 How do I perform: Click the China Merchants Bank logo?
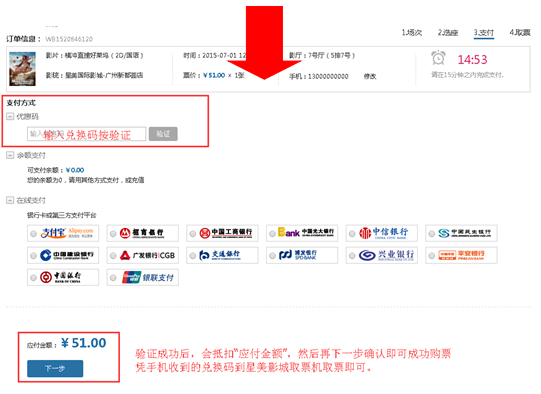pos(141,233)
